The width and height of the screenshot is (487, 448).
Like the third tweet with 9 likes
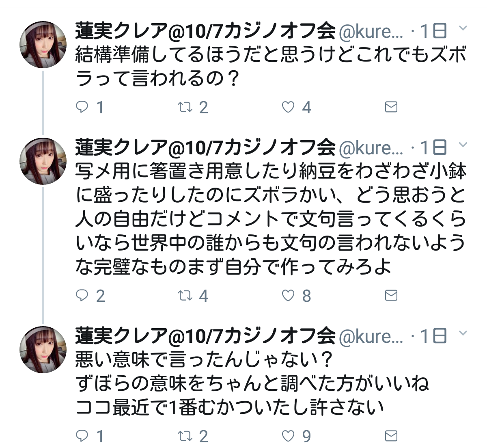(x=288, y=436)
